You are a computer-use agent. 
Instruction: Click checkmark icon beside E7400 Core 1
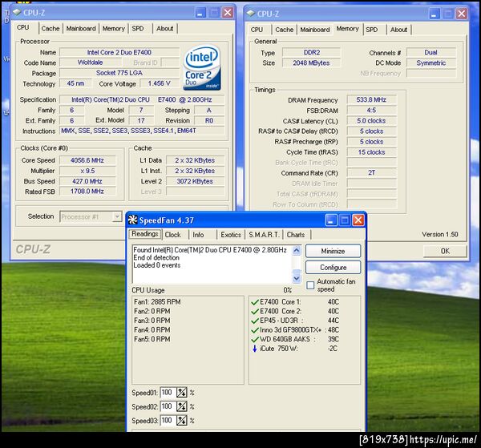255,302
